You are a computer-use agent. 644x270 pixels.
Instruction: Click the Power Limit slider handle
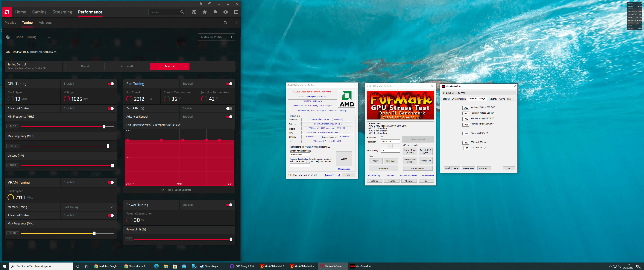click(231, 239)
